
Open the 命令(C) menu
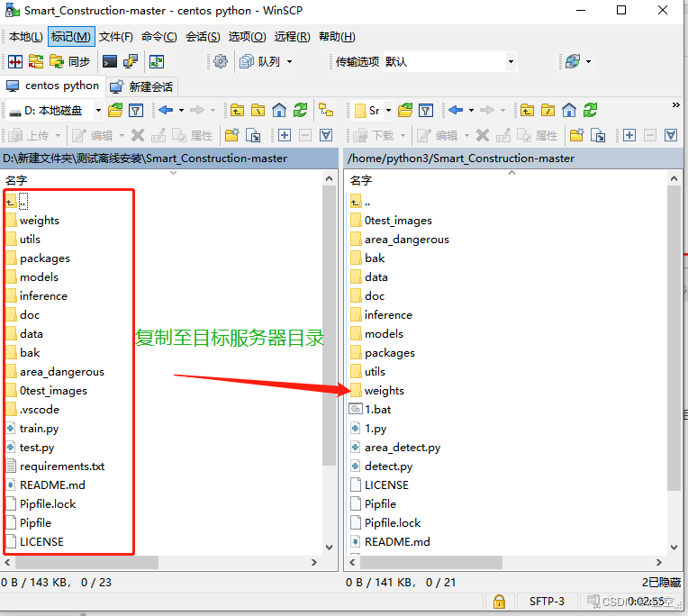tap(158, 36)
